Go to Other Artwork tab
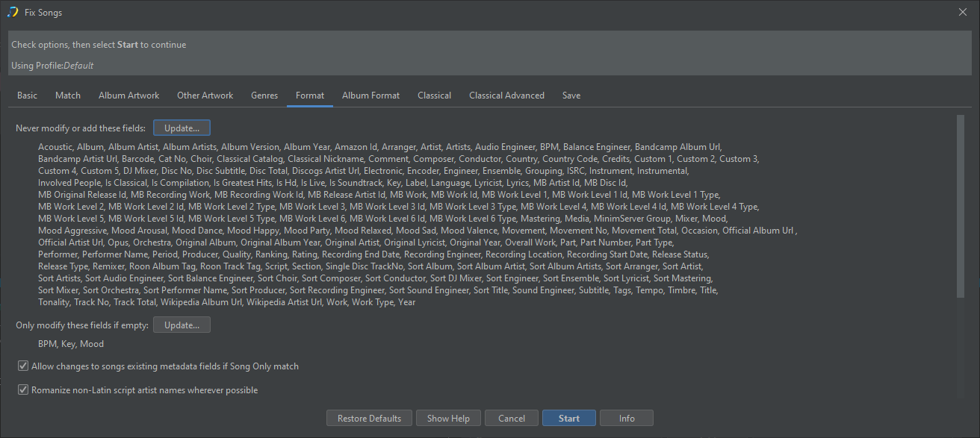The width and height of the screenshot is (980, 438). click(205, 96)
